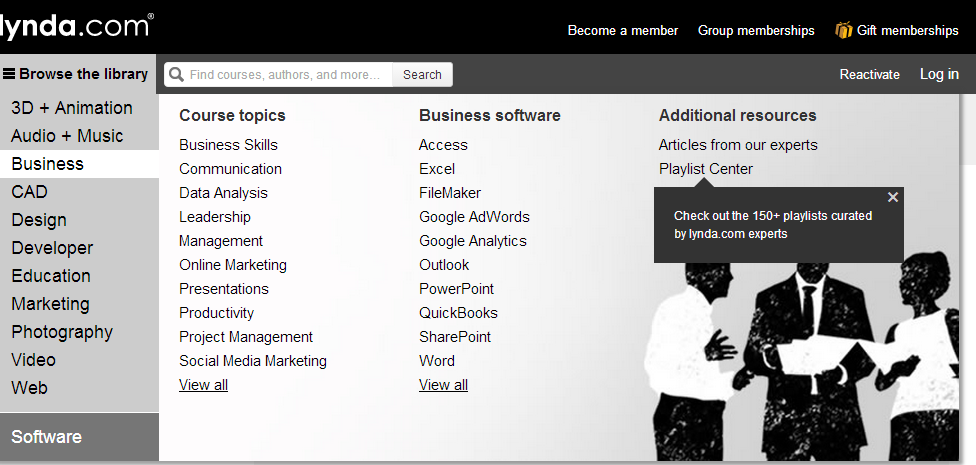Open Productivity course topic
This screenshot has height=465, width=976.
(217, 313)
